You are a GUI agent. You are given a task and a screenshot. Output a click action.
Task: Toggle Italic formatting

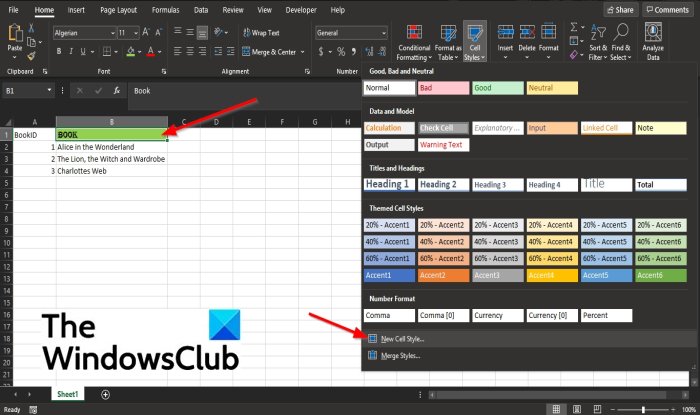(71, 52)
